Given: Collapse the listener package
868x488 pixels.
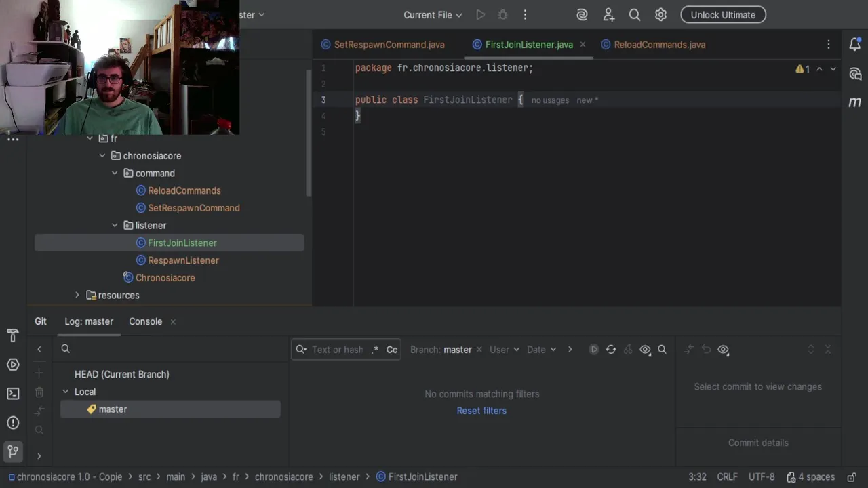Looking at the screenshot, I should (115, 226).
